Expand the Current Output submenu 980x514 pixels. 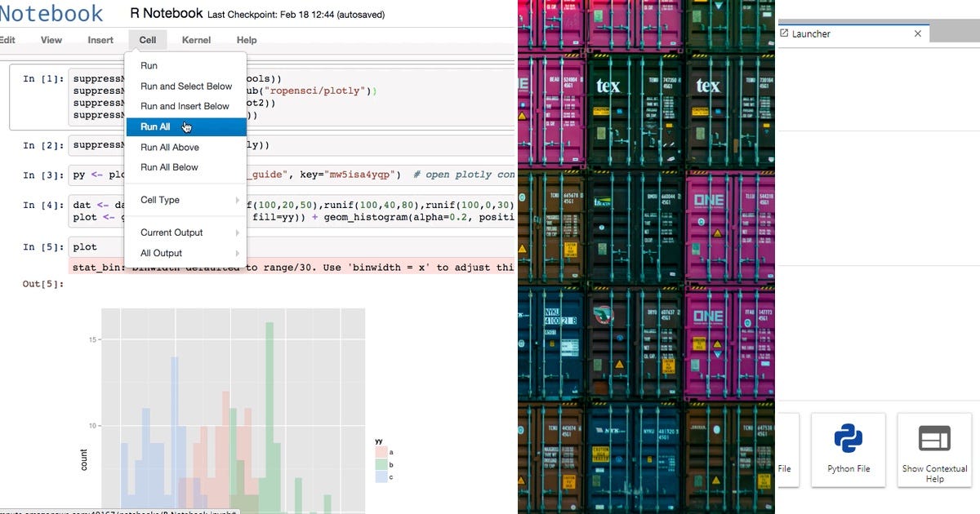(x=173, y=233)
